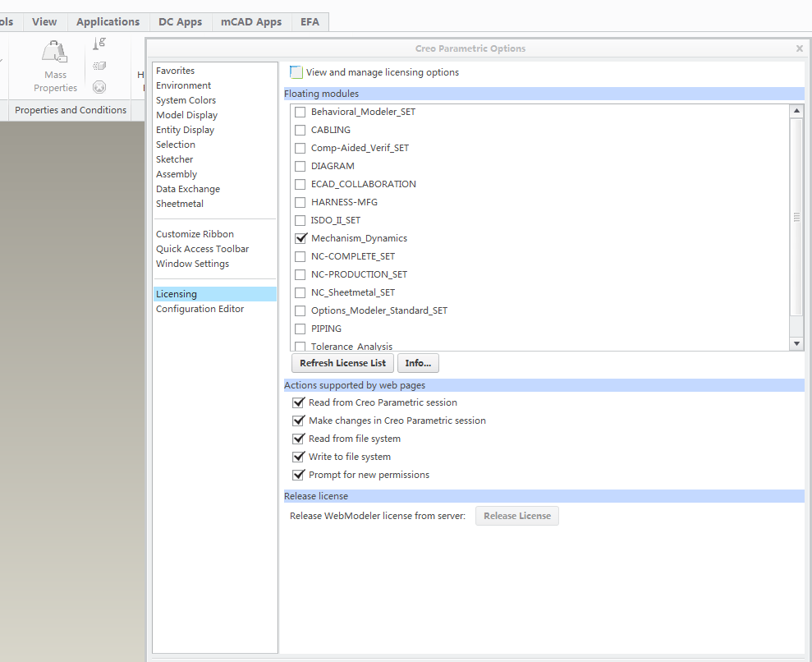Viewport: 812px width, 662px height.
Task: Toggle Write to file system checkbox
Action: pyautogui.click(x=298, y=457)
